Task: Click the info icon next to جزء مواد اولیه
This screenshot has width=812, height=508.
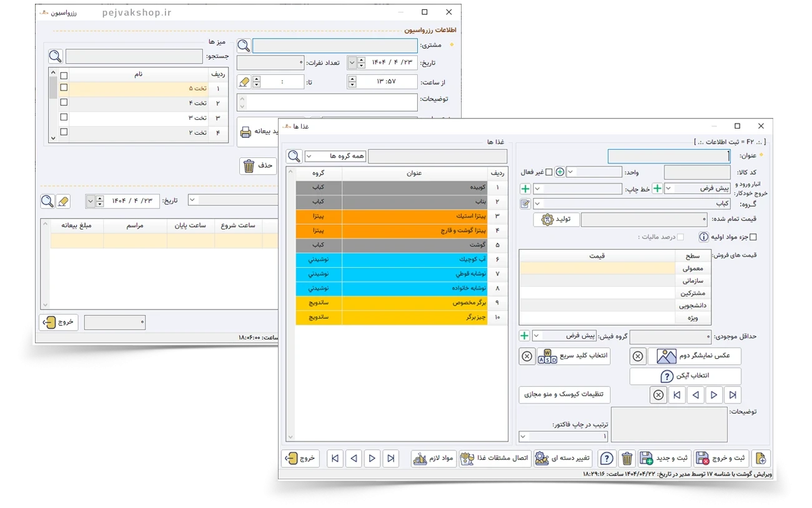Action: [x=703, y=237]
